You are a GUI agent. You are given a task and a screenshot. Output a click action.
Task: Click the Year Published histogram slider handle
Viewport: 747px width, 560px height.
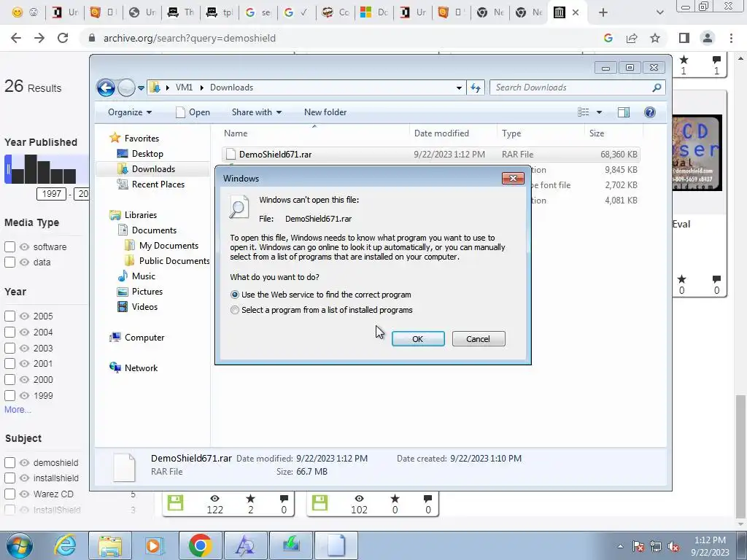pos(8,169)
